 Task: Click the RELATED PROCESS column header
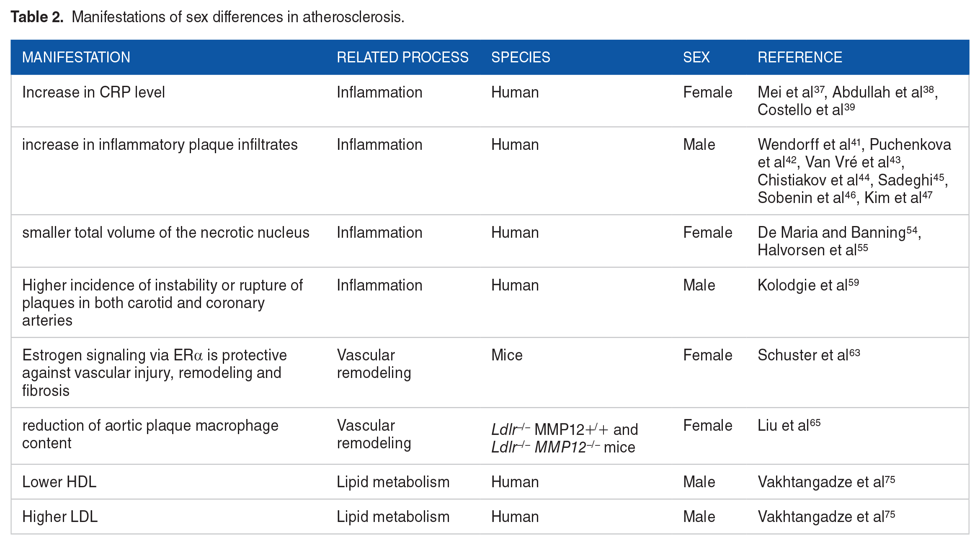point(402,57)
